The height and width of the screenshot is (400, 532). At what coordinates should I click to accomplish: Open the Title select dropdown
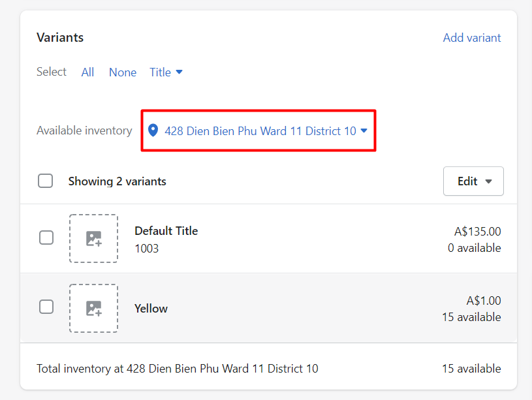pyautogui.click(x=166, y=72)
